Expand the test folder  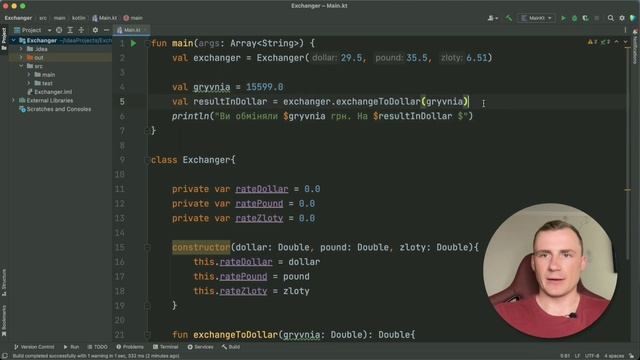point(29,83)
